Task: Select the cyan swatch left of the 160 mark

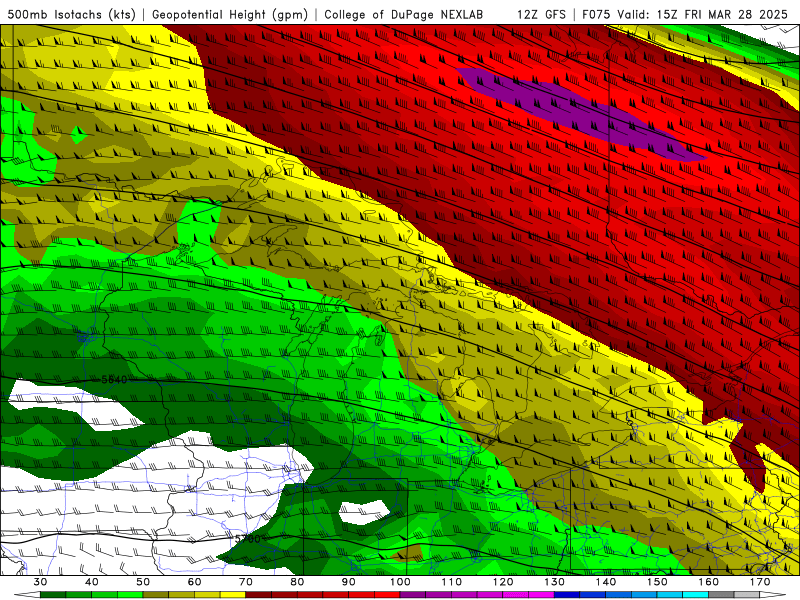Action: point(696,595)
